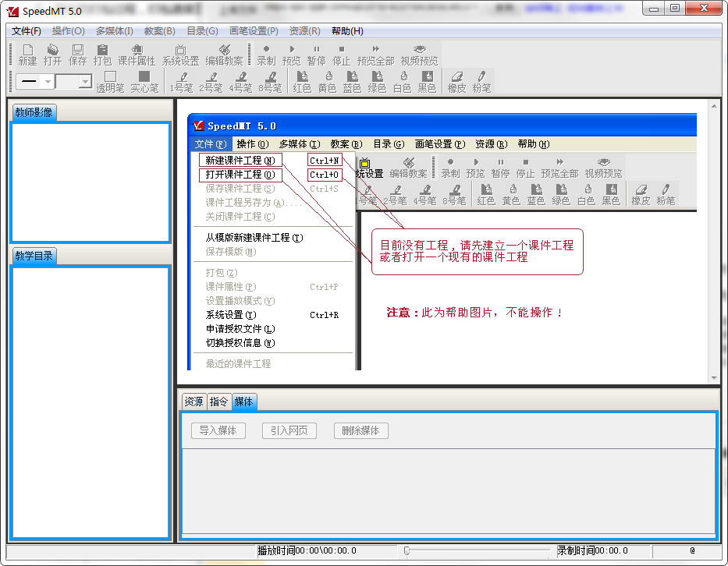Pick the 黑色 black pen color

(427, 82)
